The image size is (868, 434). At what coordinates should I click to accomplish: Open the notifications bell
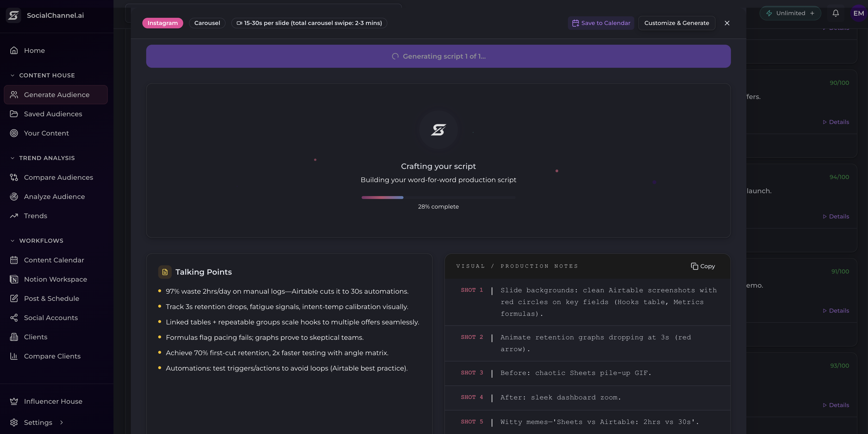(x=836, y=13)
